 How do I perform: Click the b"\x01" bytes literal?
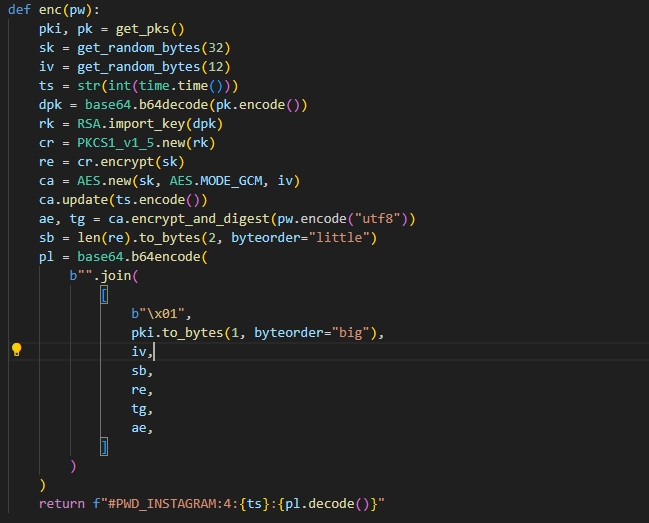(x=157, y=314)
